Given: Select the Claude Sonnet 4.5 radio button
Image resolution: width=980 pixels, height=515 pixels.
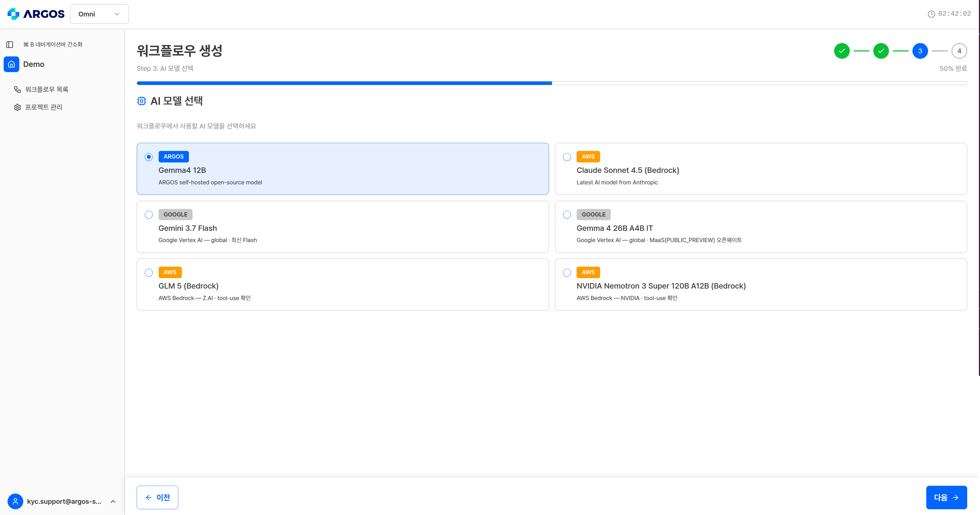Looking at the screenshot, I should (x=567, y=157).
